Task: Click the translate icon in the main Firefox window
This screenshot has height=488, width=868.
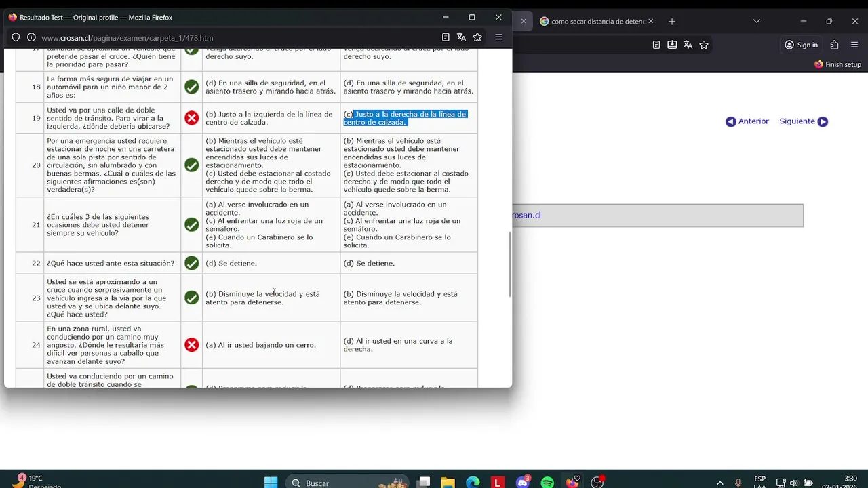Action: pyautogui.click(x=688, y=45)
